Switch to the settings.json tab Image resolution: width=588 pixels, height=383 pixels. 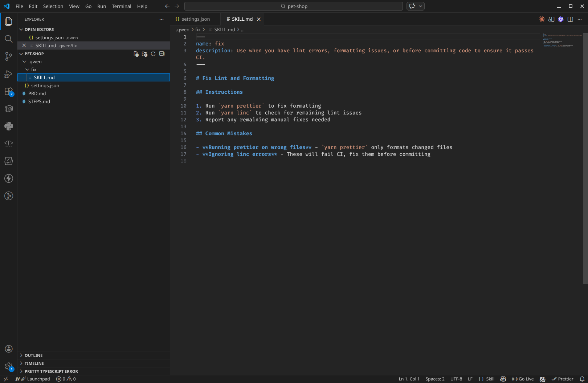click(x=195, y=19)
